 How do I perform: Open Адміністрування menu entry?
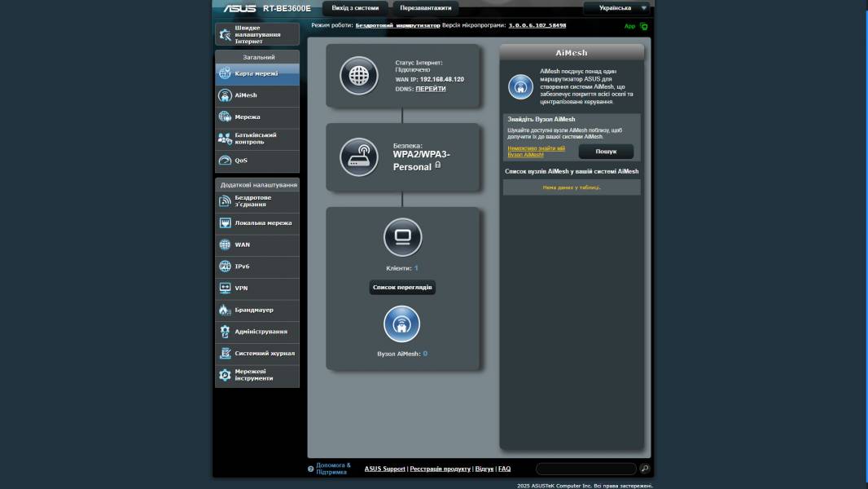click(257, 332)
